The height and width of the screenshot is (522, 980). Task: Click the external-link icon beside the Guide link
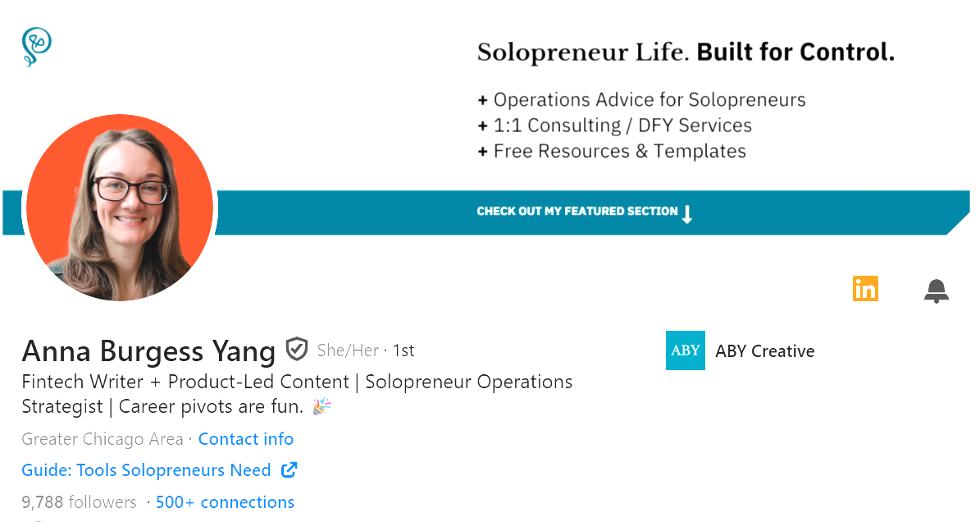pyautogui.click(x=288, y=469)
